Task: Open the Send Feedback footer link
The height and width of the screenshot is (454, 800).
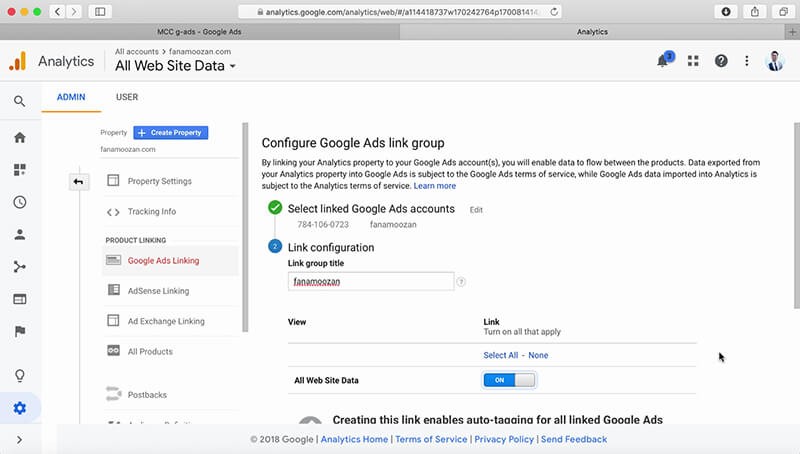Action: pos(574,439)
